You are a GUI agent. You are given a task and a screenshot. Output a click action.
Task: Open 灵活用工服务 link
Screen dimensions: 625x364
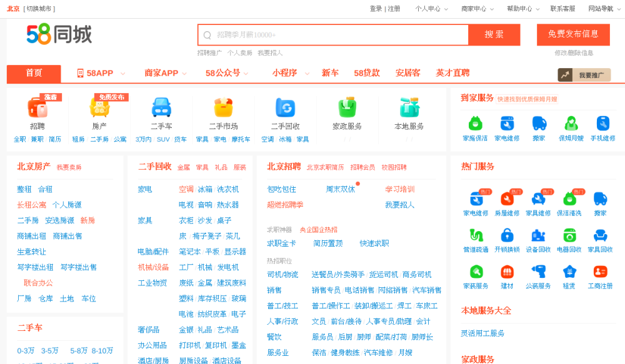tap(482, 333)
